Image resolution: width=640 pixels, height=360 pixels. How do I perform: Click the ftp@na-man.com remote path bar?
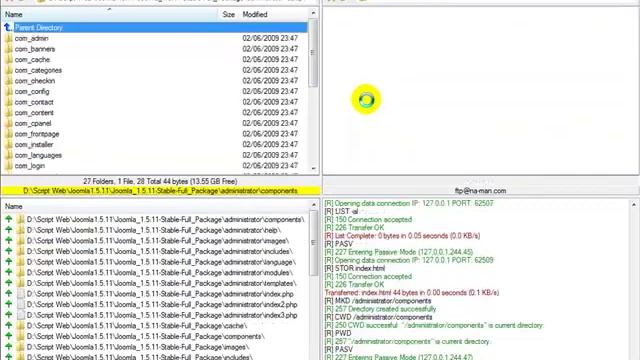480,191
